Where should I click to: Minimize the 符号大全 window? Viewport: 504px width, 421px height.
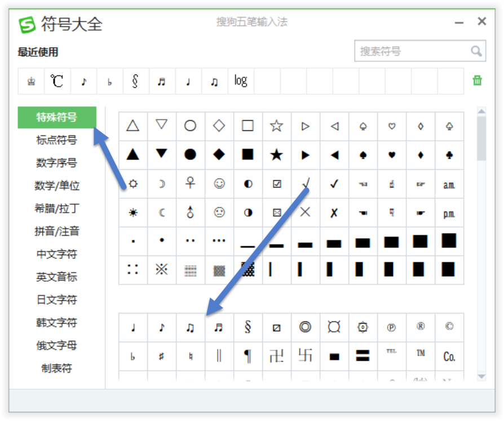(x=459, y=23)
